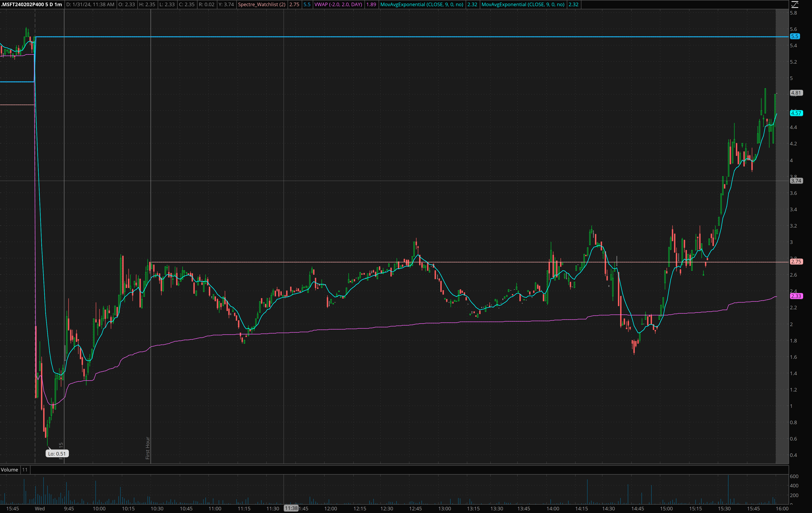The width and height of the screenshot is (812, 513).
Task: Click the first MovAvgExponential study label
Action: pos(421,4)
